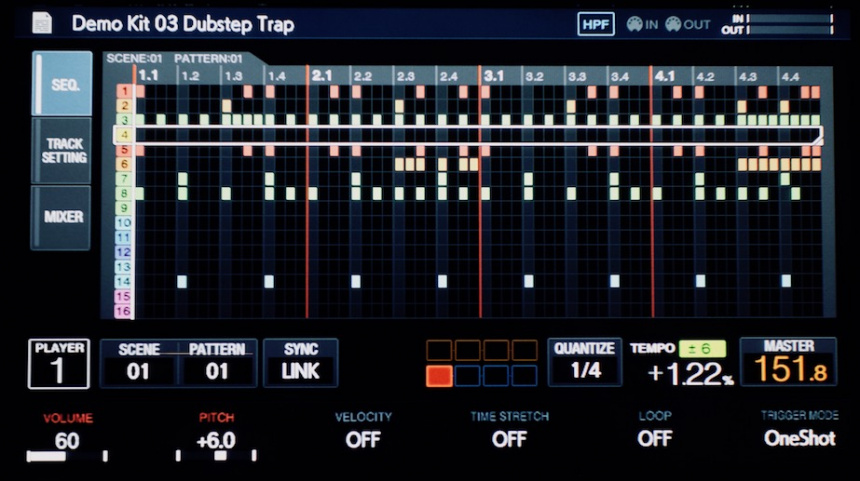860x481 pixels.
Task: Click beat marker 3.2
Action: coord(535,76)
